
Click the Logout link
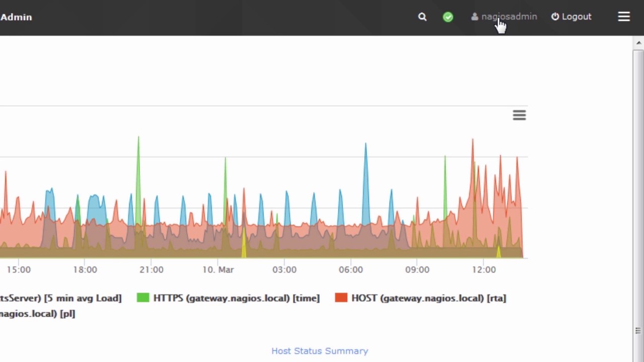(571, 17)
